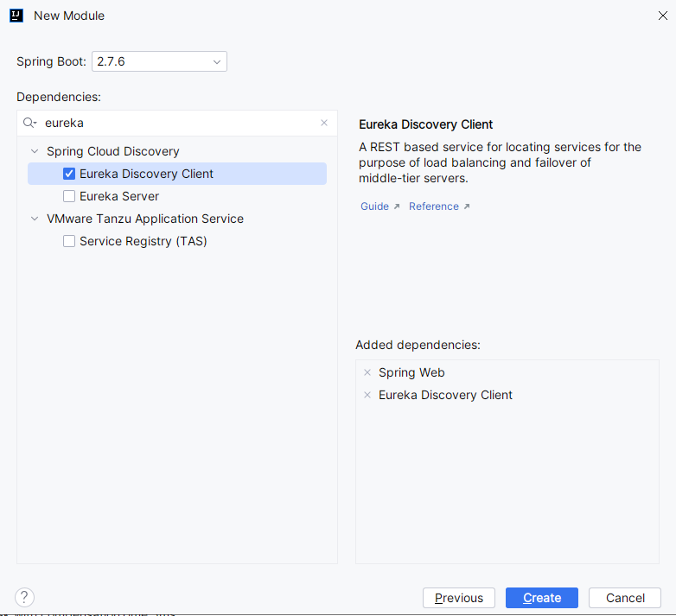Click into the dependencies search field
The height and width of the screenshot is (616, 676).
pos(173,123)
